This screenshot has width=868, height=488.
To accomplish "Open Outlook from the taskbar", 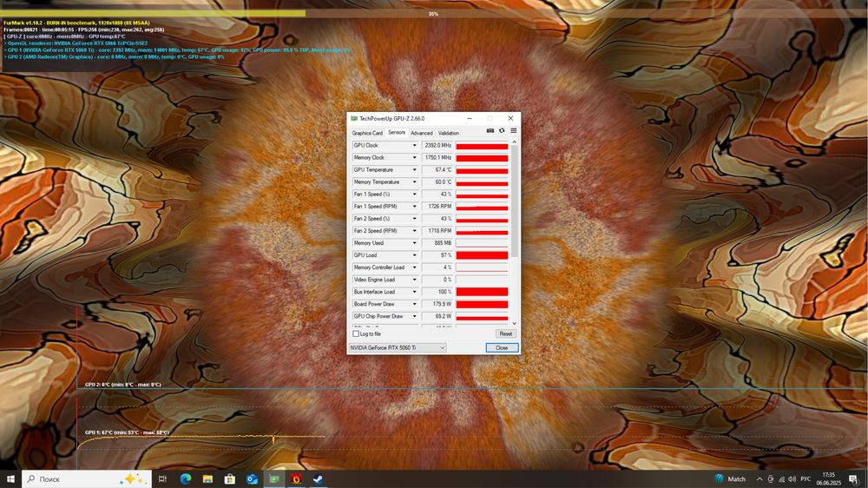I will pyautogui.click(x=252, y=479).
